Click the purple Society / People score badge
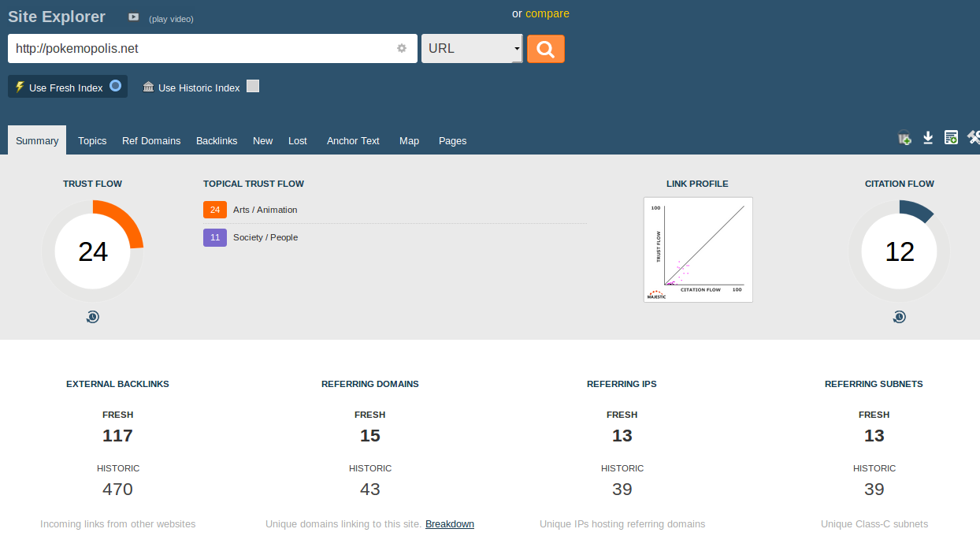Image resolution: width=980 pixels, height=540 pixels. click(215, 237)
